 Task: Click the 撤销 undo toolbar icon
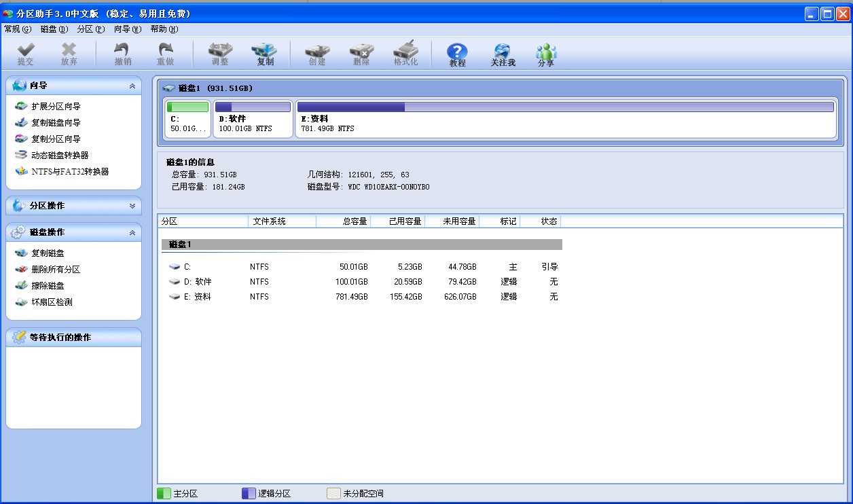(x=123, y=54)
